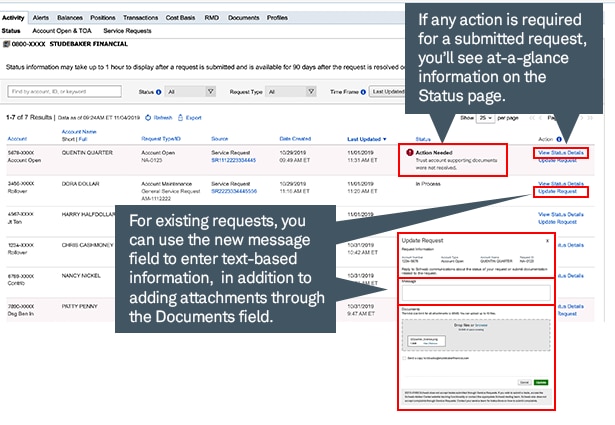Screen dimensions: 615x425
Task: Open service request SR2223334445556 link
Action: (x=234, y=191)
